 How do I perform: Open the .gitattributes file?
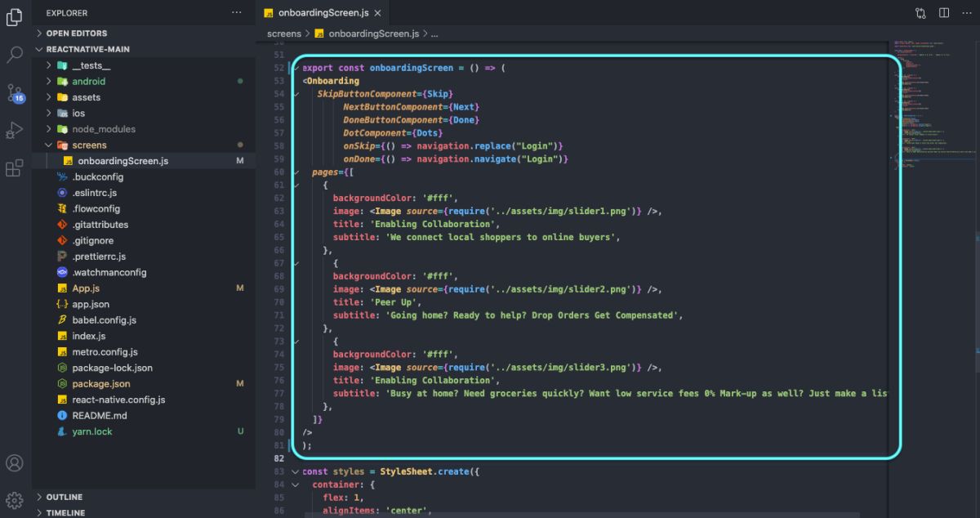tap(144, 225)
